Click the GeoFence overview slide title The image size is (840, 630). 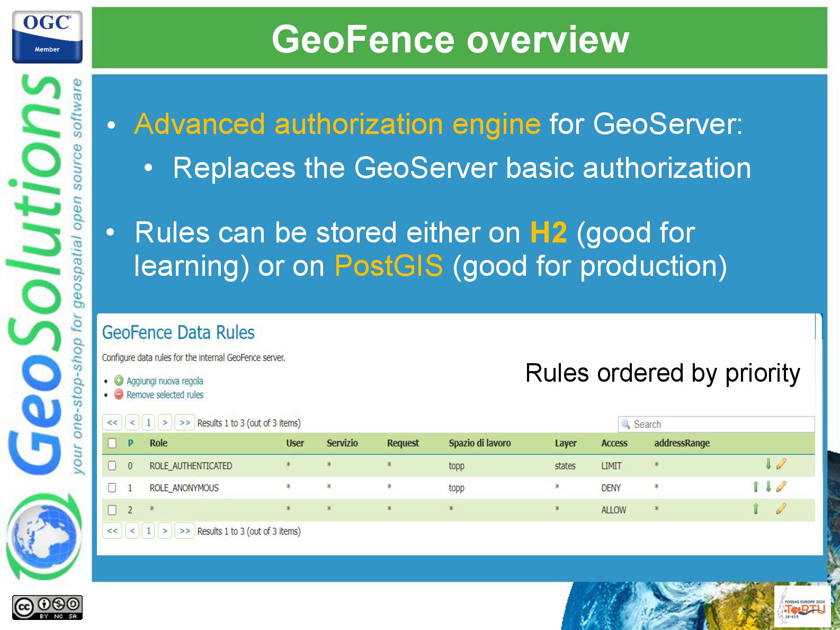coord(450,39)
